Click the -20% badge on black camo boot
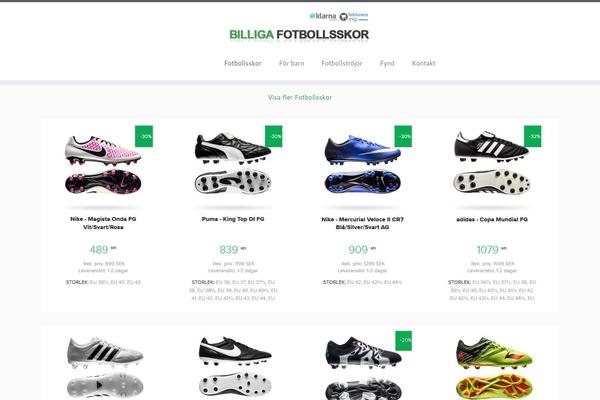This screenshot has height=400, width=600. 403,341
